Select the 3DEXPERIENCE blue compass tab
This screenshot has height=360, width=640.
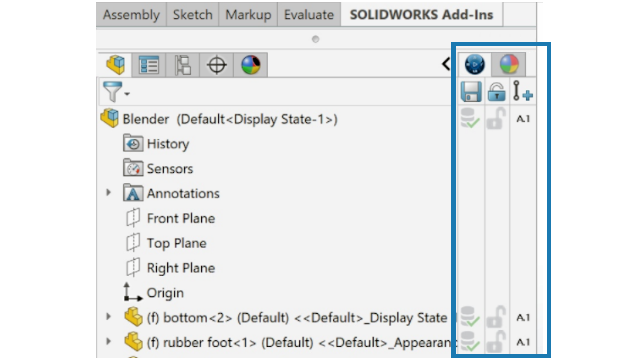coord(474,64)
